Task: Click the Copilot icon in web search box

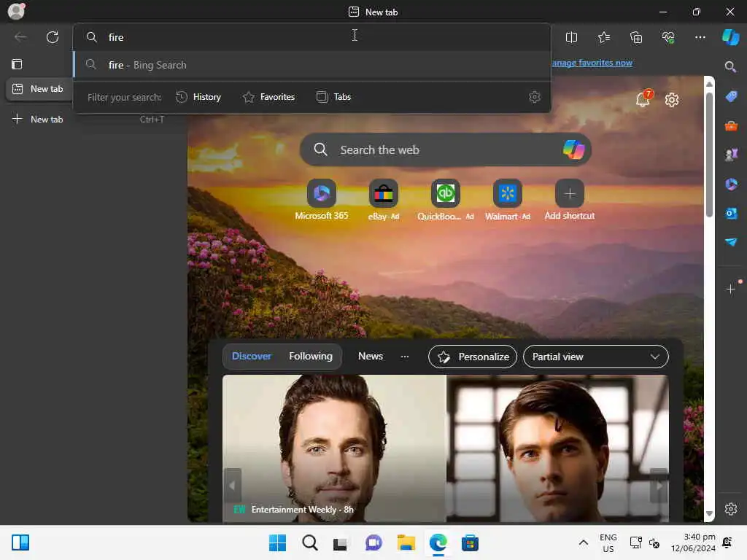Action: pyautogui.click(x=573, y=149)
